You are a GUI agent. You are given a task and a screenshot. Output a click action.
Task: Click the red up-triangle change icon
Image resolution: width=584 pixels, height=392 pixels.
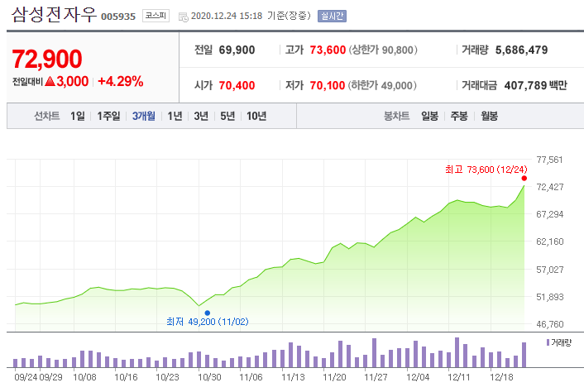(x=50, y=81)
